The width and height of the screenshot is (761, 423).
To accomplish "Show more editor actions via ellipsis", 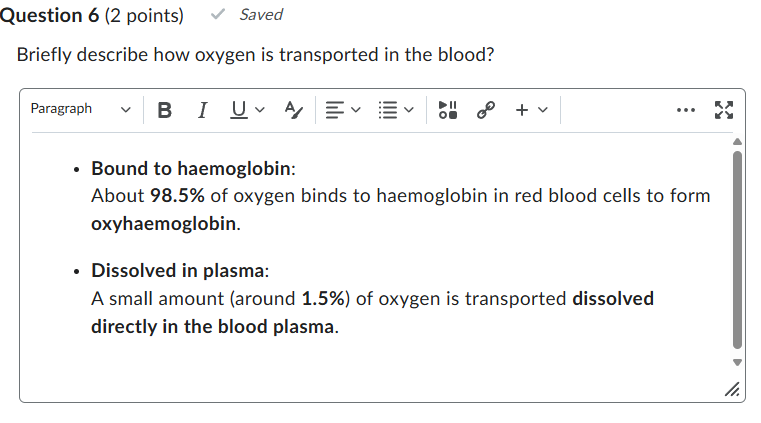I will [686, 110].
